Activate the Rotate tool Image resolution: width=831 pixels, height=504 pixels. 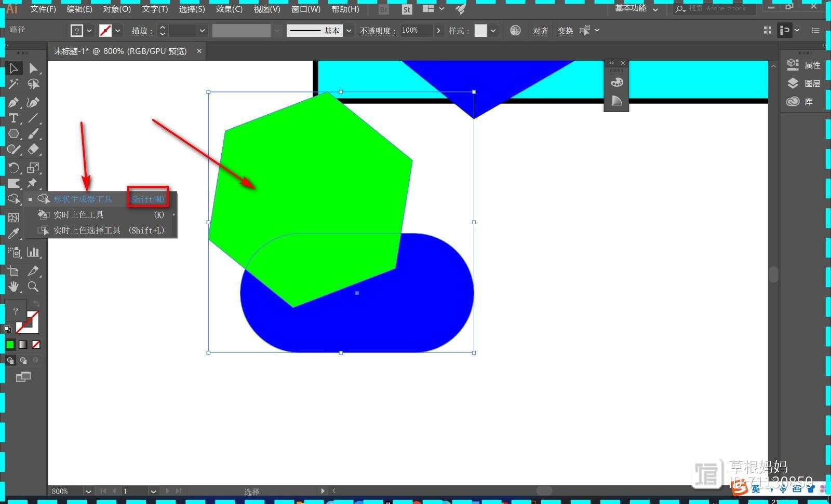(14, 168)
